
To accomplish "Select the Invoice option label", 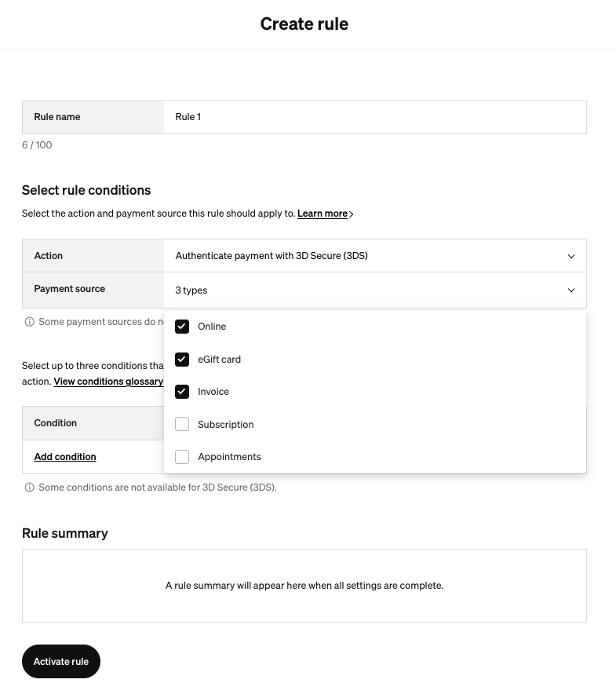I will (x=213, y=392).
